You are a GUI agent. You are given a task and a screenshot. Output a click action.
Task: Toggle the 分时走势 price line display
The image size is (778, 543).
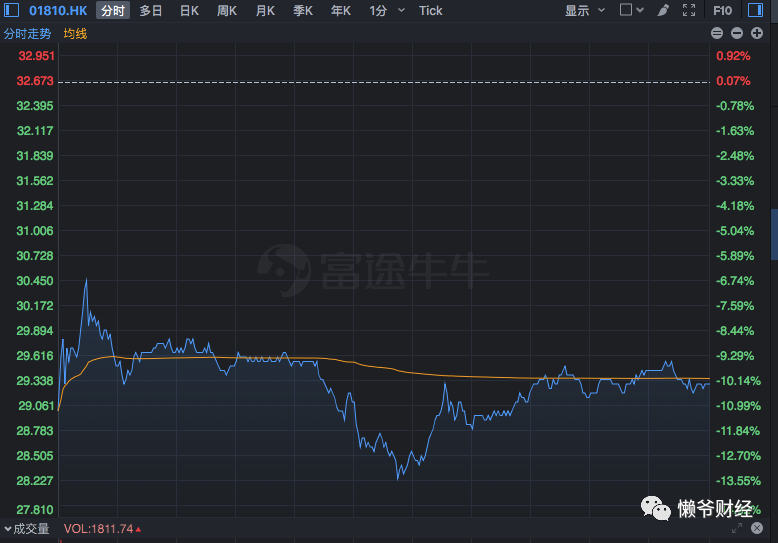[27, 34]
